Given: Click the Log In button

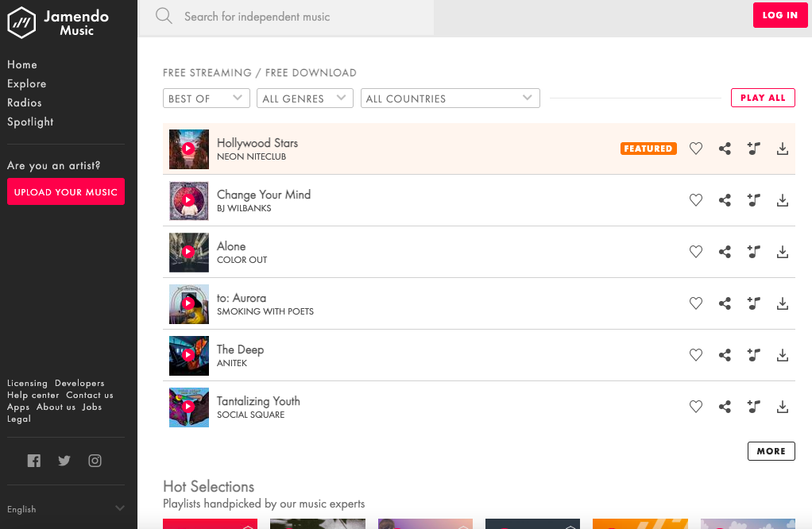Looking at the screenshot, I should (x=780, y=15).
